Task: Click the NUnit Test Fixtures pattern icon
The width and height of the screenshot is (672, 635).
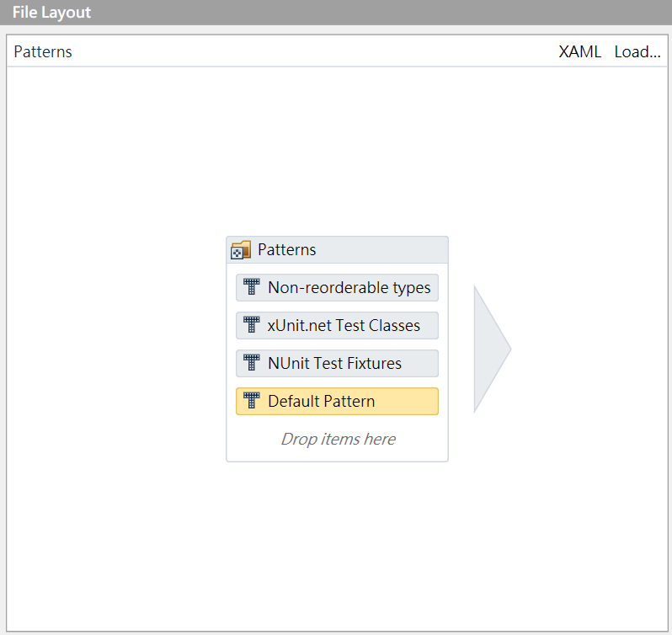Action: tap(251, 363)
